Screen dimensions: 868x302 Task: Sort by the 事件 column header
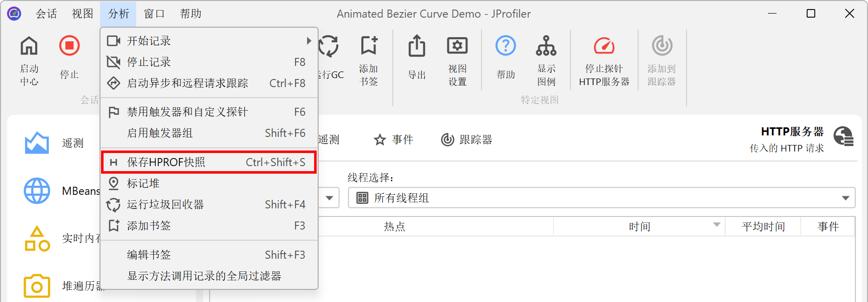click(828, 226)
